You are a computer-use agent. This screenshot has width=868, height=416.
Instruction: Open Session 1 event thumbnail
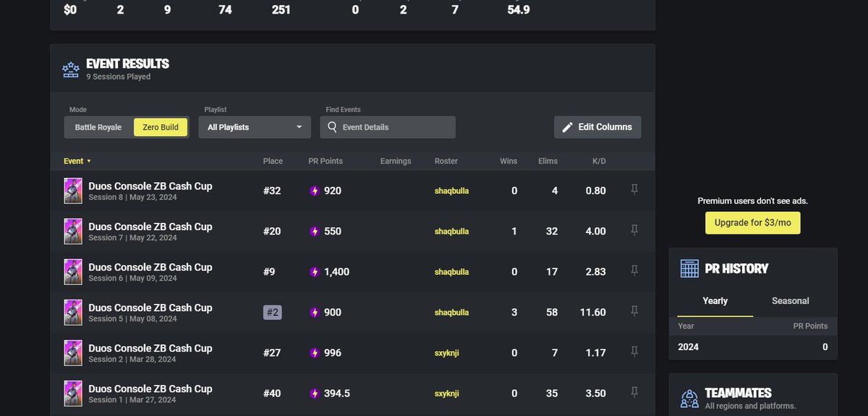tap(73, 394)
